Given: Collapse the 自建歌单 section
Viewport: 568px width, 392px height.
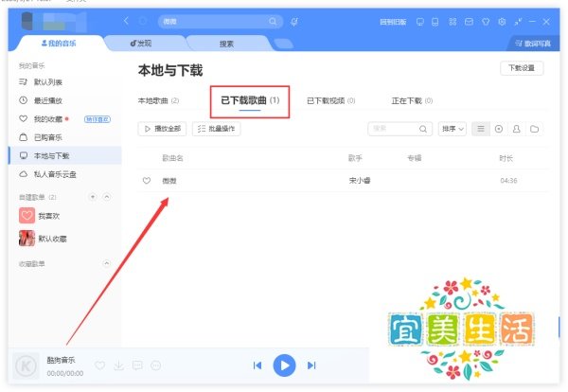Looking at the screenshot, I should point(106,197).
